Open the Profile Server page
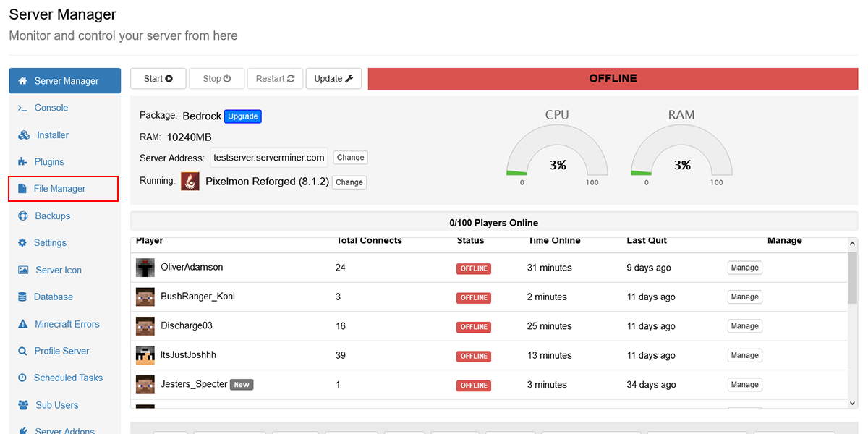Image resolution: width=868 pixels, height=434 pixels. coord(64,351)
